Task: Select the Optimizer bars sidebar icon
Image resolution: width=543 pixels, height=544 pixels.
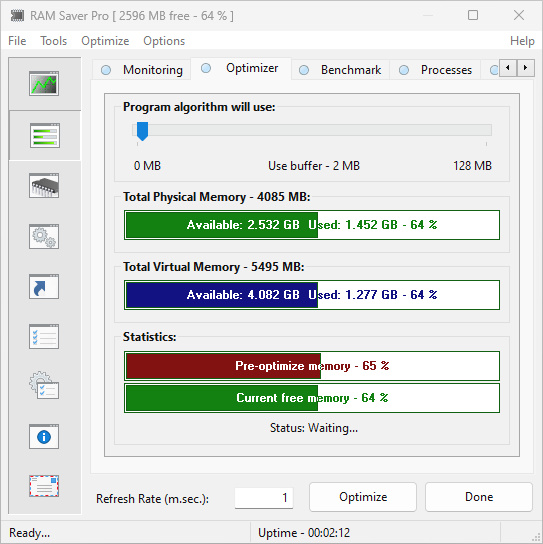Action: click(44, 135)
